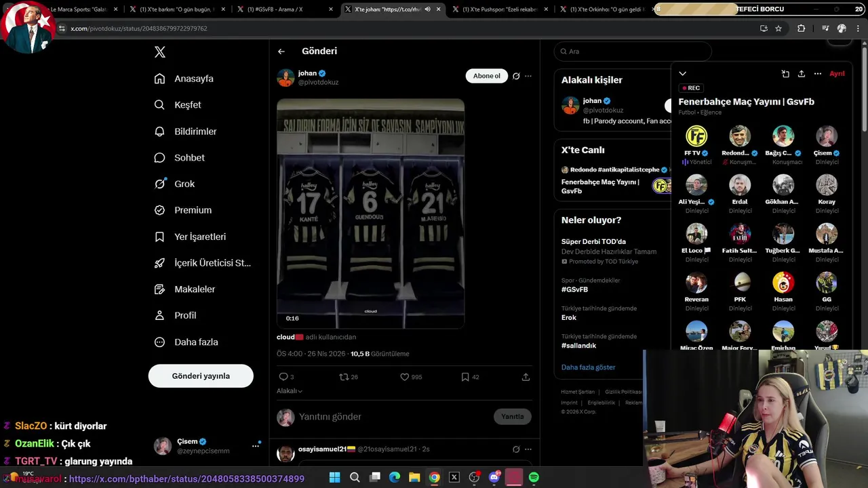The width and height of the screenshot is (868, 488).
Task: Open Chrome extensions puzzle icon
Action: 802,28
